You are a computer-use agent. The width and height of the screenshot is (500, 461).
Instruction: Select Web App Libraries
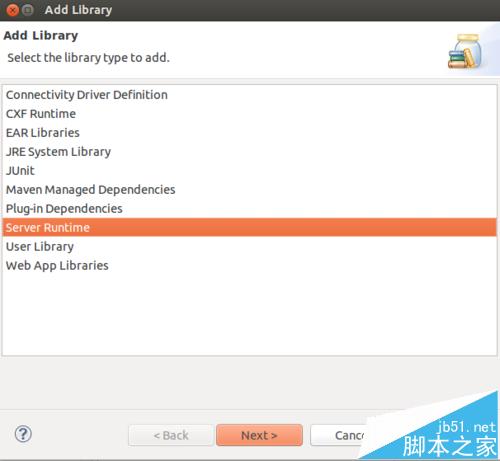tap(249, 266)
